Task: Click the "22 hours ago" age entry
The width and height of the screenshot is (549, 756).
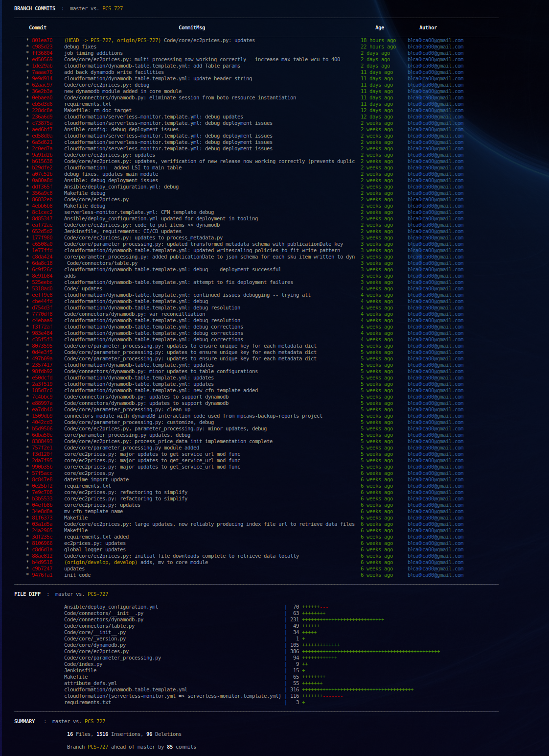Action: pos(378,47)
